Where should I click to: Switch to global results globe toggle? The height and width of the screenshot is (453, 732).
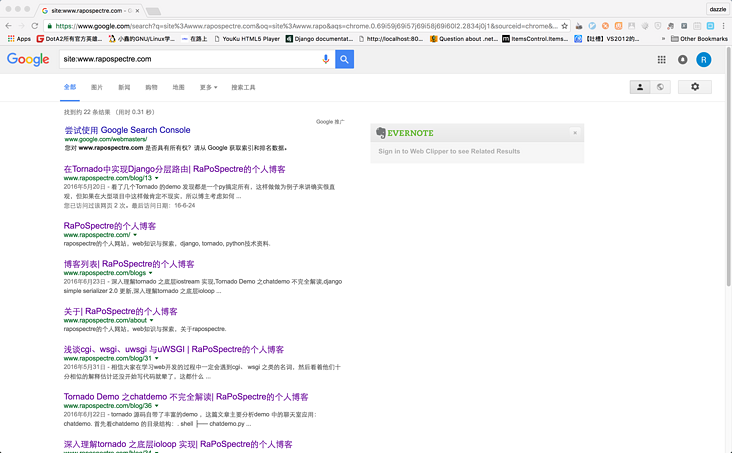coord(660,87)
